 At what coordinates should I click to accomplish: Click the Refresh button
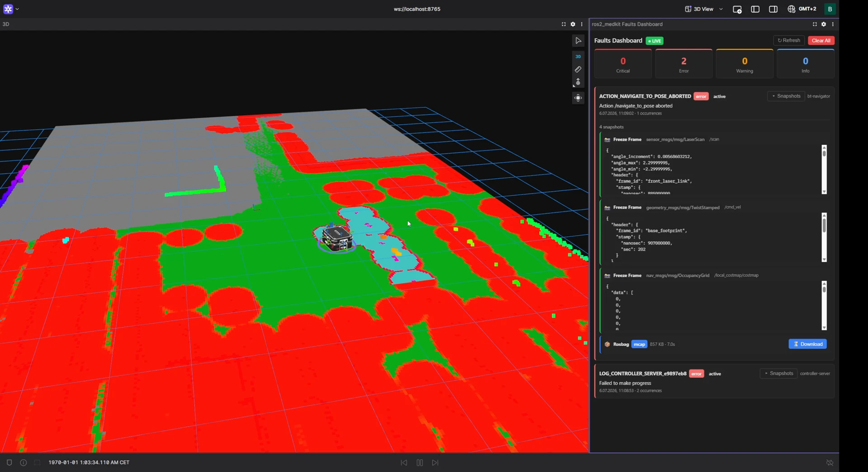[x=789, y=41]
